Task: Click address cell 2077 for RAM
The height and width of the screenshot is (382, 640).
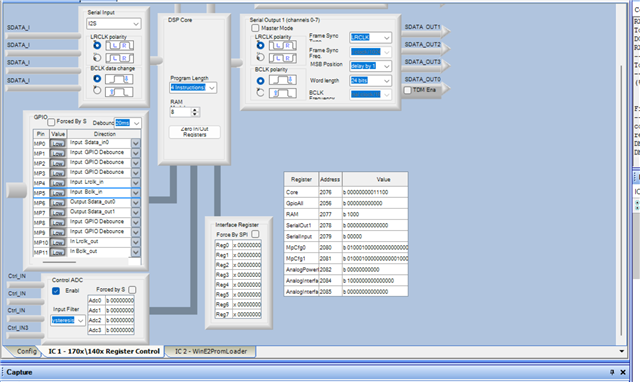Action: (330, 214)
